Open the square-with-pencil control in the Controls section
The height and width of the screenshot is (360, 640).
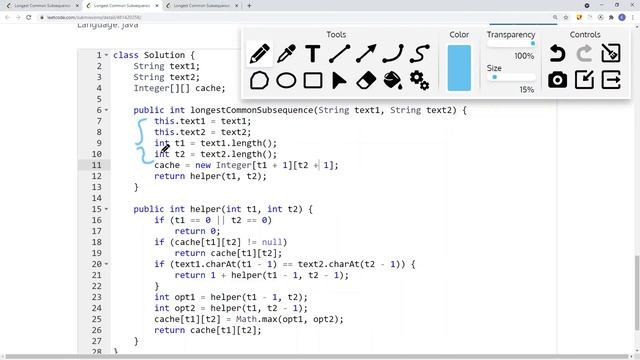coord(584,80)
